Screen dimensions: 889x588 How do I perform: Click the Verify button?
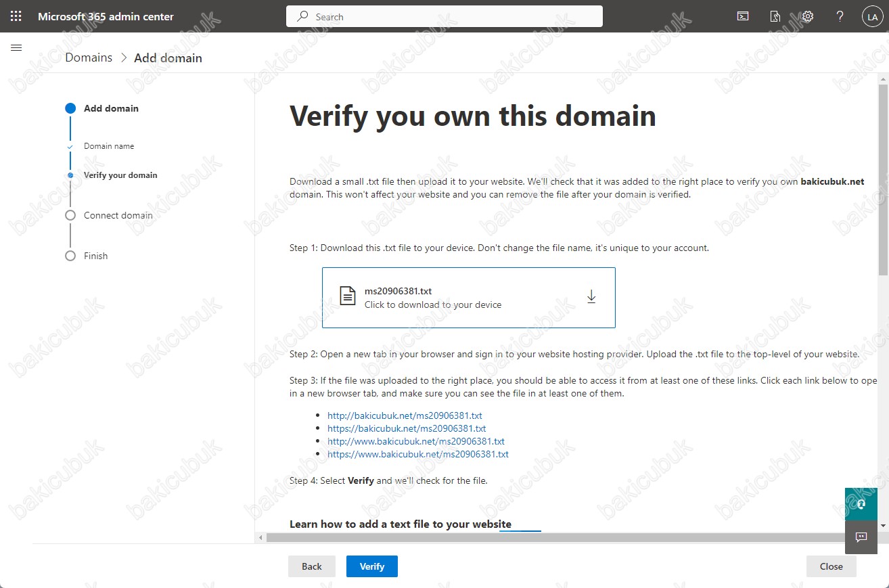(x=372, y=566)
